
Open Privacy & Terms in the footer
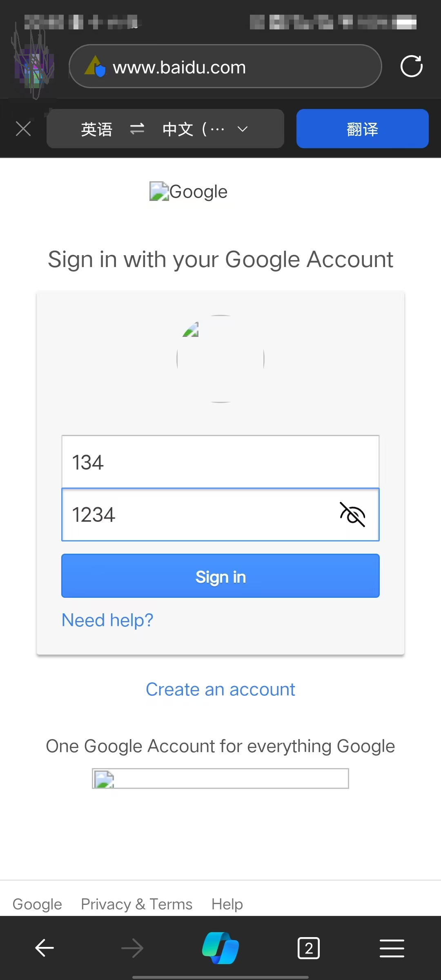(x=136, y=904)
